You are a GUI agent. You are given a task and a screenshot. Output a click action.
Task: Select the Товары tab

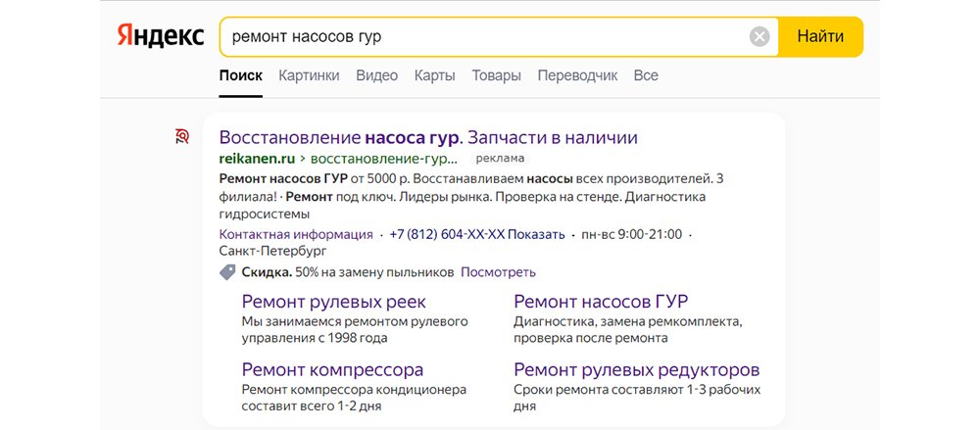[x=495, y=75]
